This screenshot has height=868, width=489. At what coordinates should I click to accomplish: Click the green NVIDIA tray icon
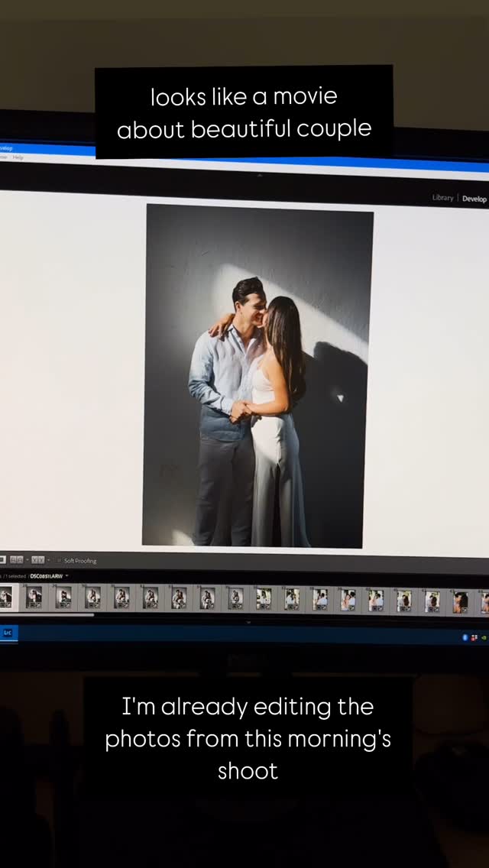(484, 638)
